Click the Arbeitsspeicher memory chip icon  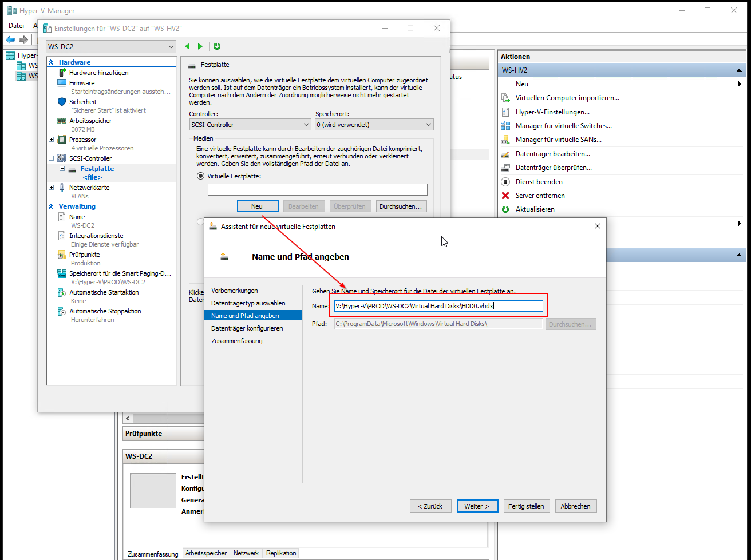point(62,121)
